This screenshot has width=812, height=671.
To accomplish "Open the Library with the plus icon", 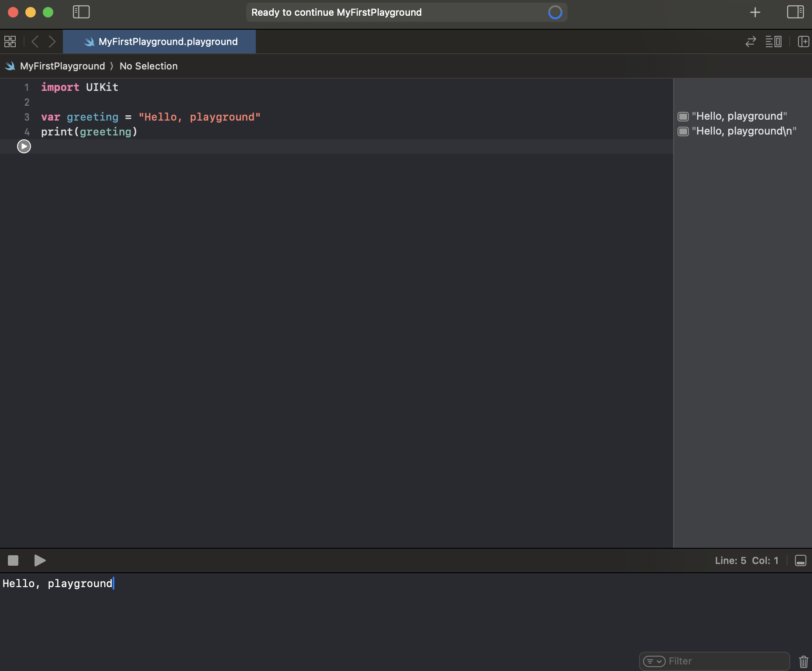I will click(x=755, y=12).
